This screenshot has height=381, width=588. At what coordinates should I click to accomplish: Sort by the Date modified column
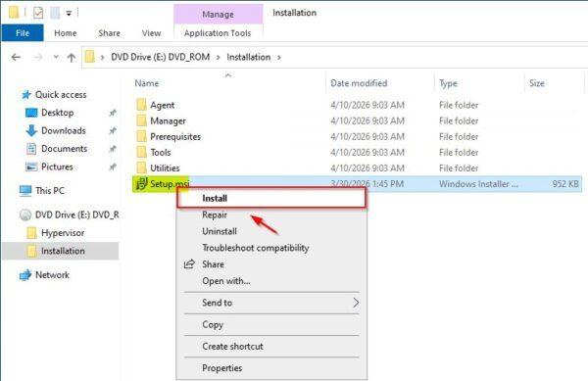click(359, 83)
